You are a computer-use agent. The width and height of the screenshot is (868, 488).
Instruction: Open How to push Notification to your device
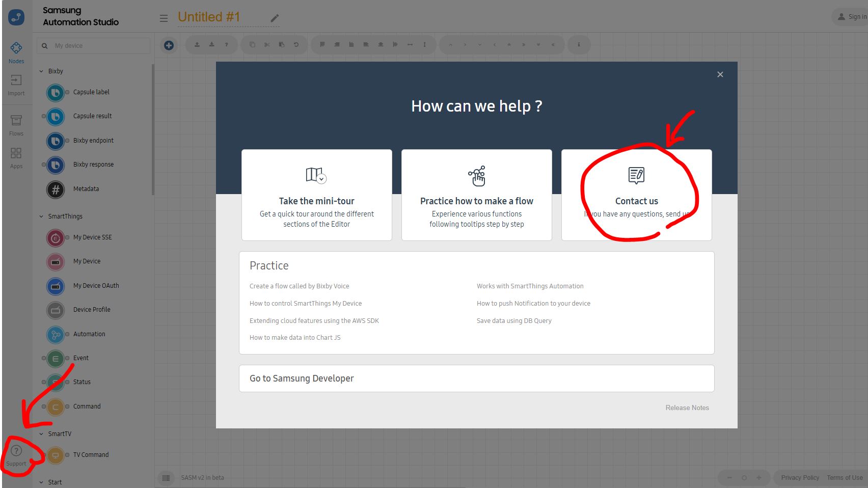(x=533, y=304)
